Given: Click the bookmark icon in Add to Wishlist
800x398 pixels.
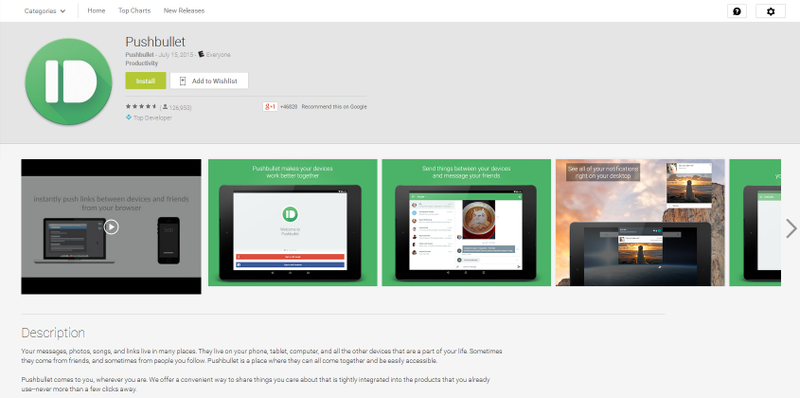Looking at the screenshot, I should click(x=183, y=81).
